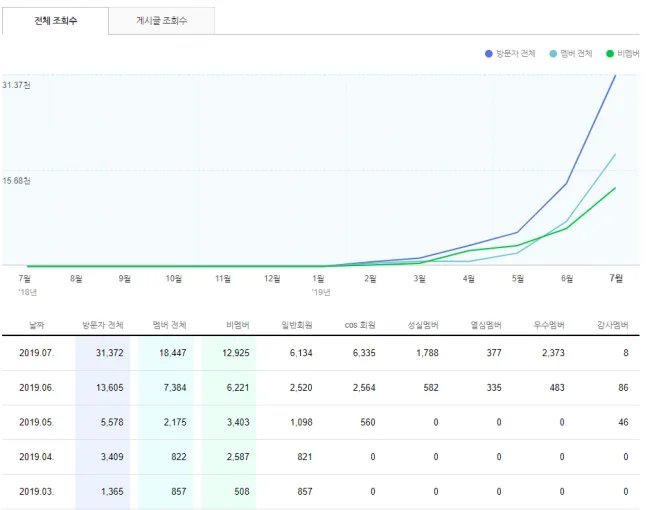Image resolution: width=652 pixels, height=510 pixels.
Task: Toggle the 멤버 전체 legend dot
Action: pyautogui.click(x=553, y=54)
